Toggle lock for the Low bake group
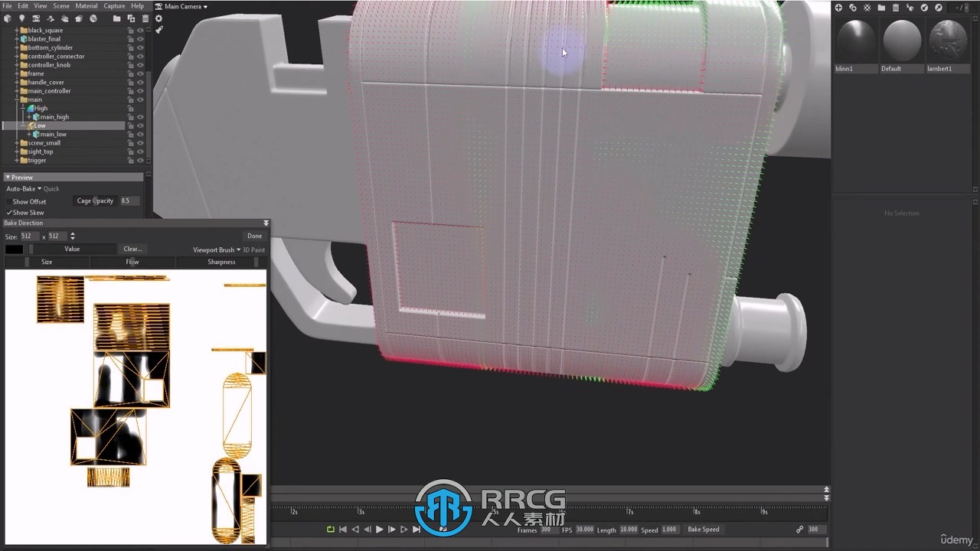This screenshot has height=551, width=980. 131,126
